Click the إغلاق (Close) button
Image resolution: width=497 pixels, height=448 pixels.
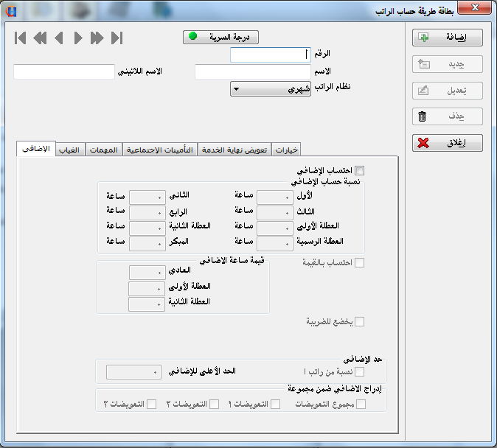click(448, 143)
